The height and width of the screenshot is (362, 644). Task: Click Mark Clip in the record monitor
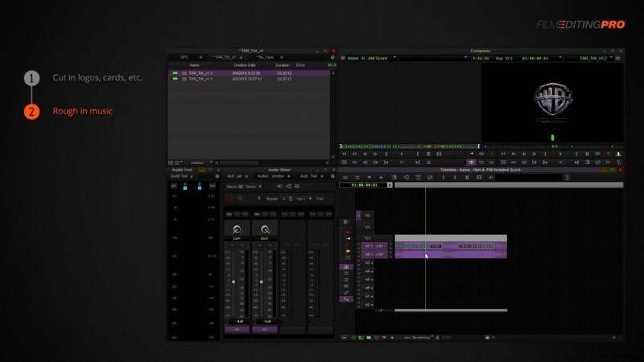coord(587,154)
